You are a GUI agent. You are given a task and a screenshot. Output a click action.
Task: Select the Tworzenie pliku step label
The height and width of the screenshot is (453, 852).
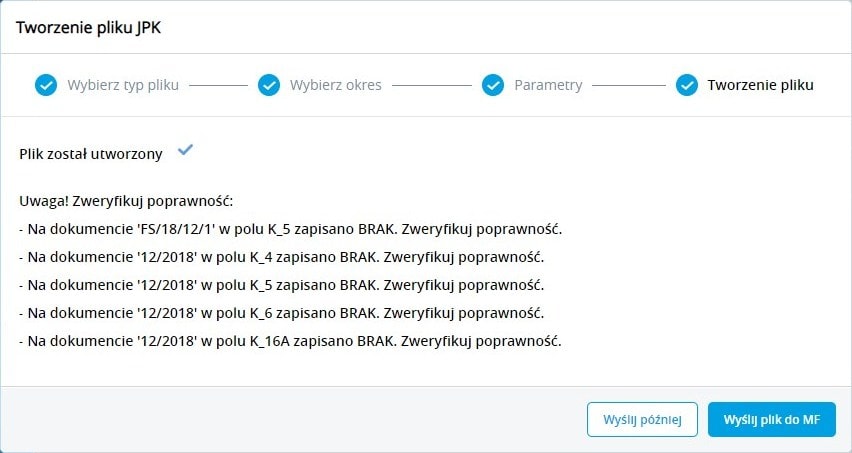(x=760, y=85)
